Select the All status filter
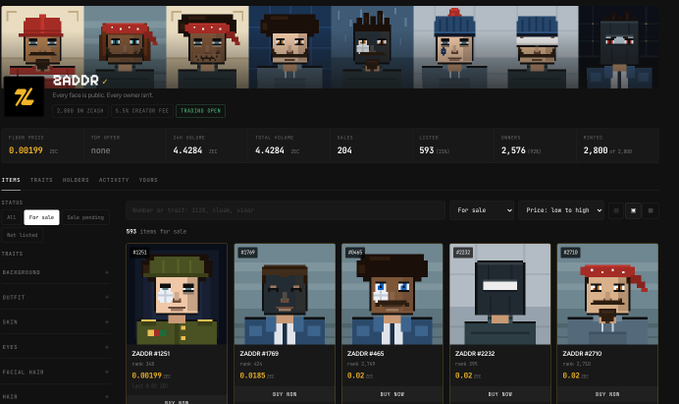 pos(12,217)
